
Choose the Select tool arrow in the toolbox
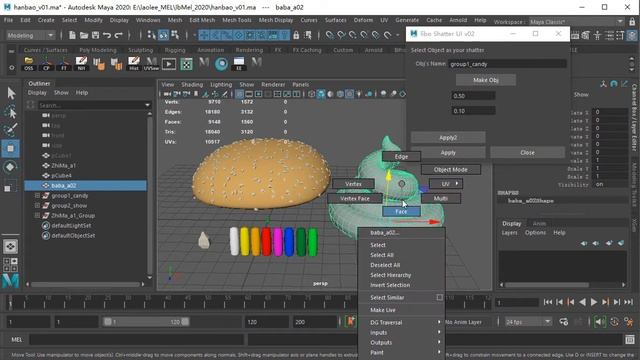click(x=11, y=93)
